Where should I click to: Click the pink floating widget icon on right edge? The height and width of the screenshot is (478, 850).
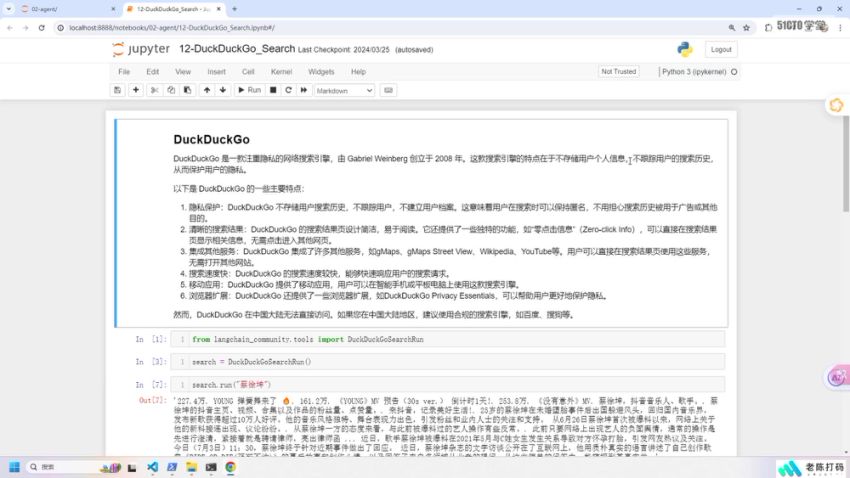tap(838, 377)
